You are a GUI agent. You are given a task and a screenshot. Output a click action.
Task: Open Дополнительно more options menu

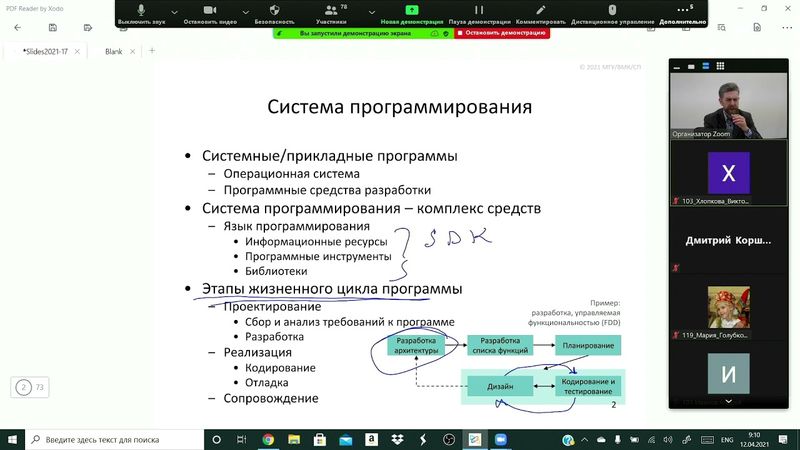coord(683,14)
